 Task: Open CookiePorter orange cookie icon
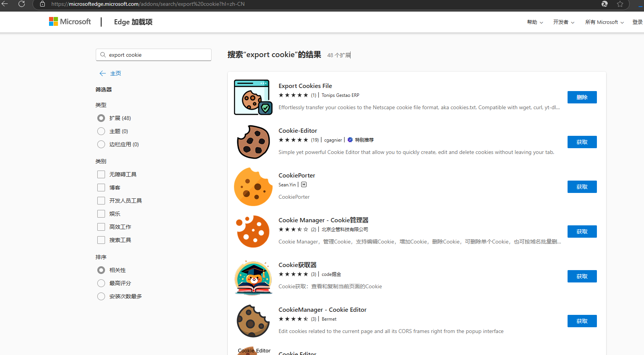[253, 187]
